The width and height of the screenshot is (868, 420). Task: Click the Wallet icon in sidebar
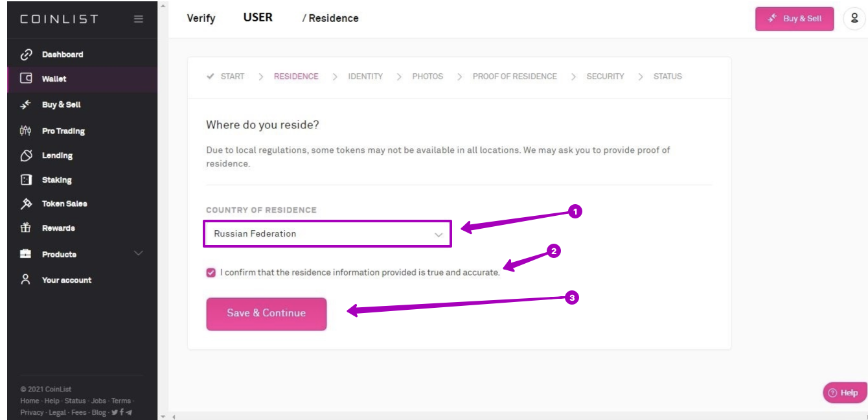27,78
